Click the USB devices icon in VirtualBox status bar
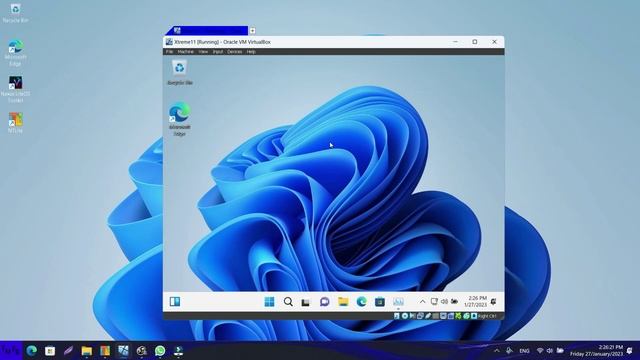 428,316
